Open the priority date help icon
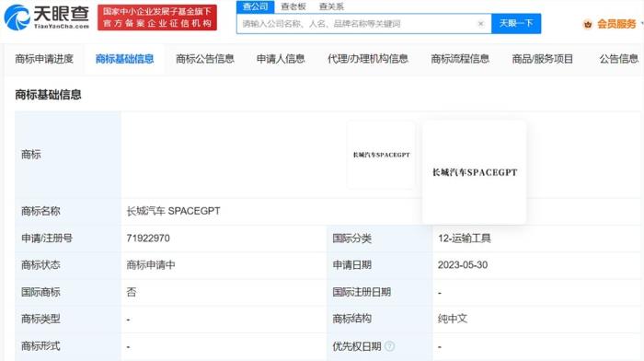644x361 pixels. coord(390,346)
